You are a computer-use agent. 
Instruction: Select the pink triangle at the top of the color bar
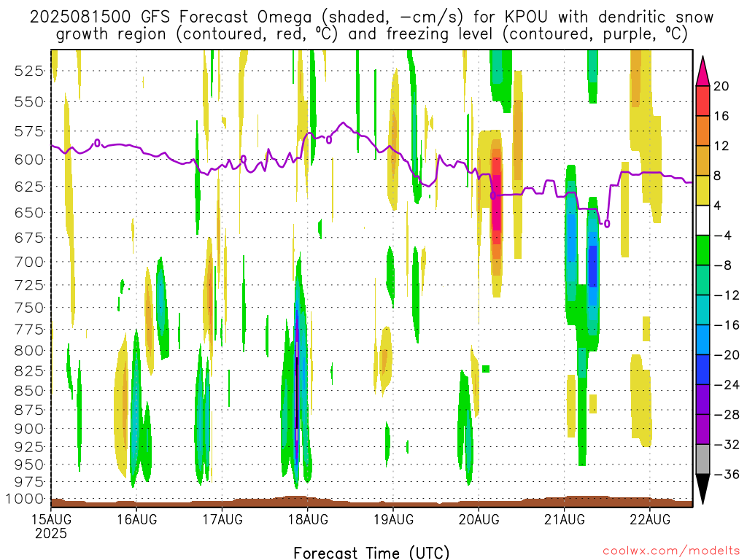[703, 71]
